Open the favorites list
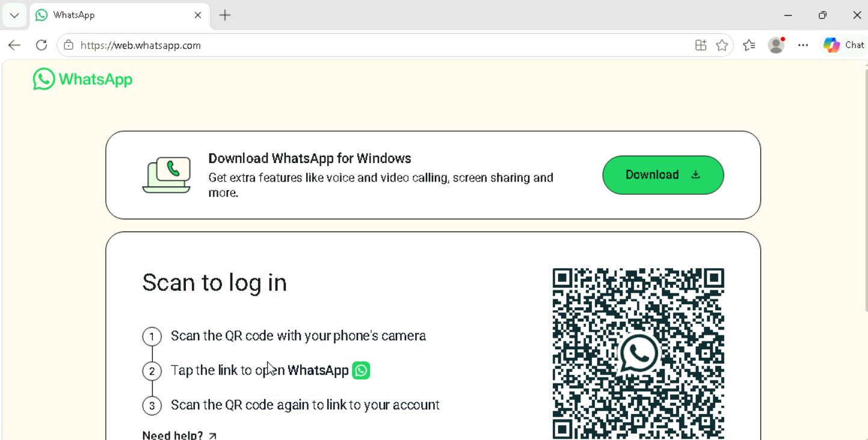The image size is (868, 440). click(x=749, y=45)
